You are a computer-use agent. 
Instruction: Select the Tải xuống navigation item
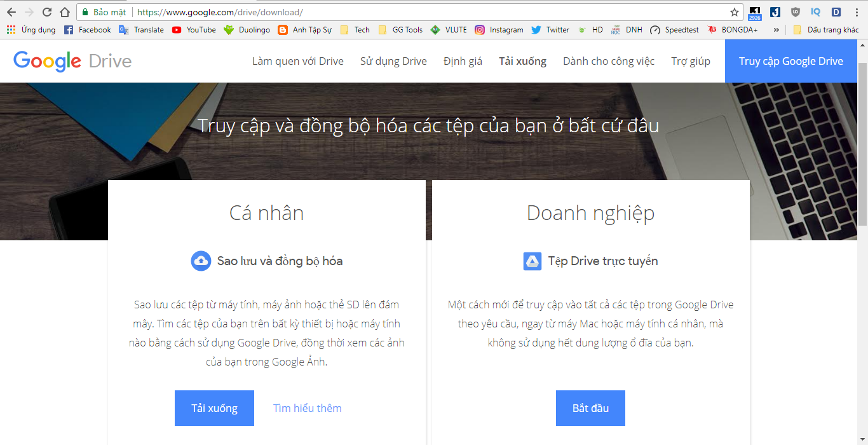tap(522, 61)
